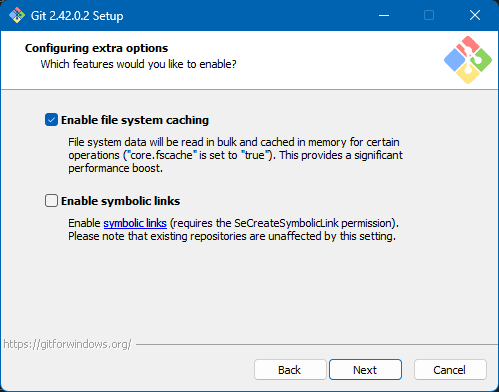Click 'Which features would you like to enable?' subtitle
This screenshot has width=499, height=392.
tap(138, 64)
